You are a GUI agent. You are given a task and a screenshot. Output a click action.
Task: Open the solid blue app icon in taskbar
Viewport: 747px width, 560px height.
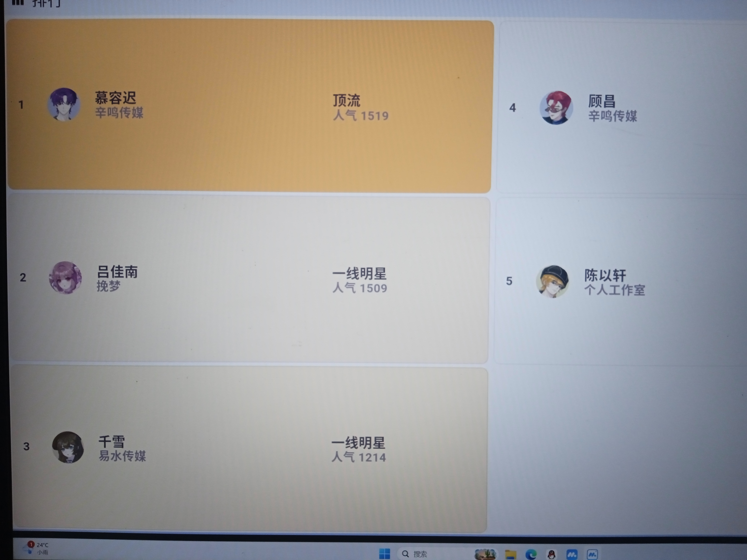pyautogui.click(x=572, y=554)
